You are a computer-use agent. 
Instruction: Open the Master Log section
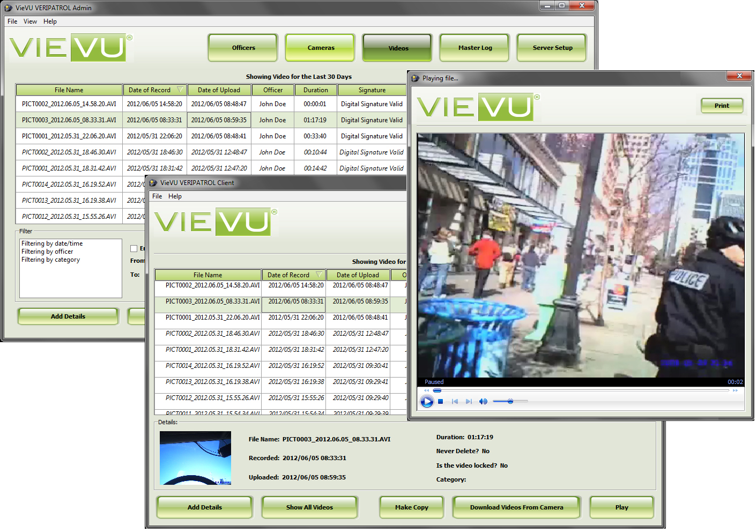(475, 48)
